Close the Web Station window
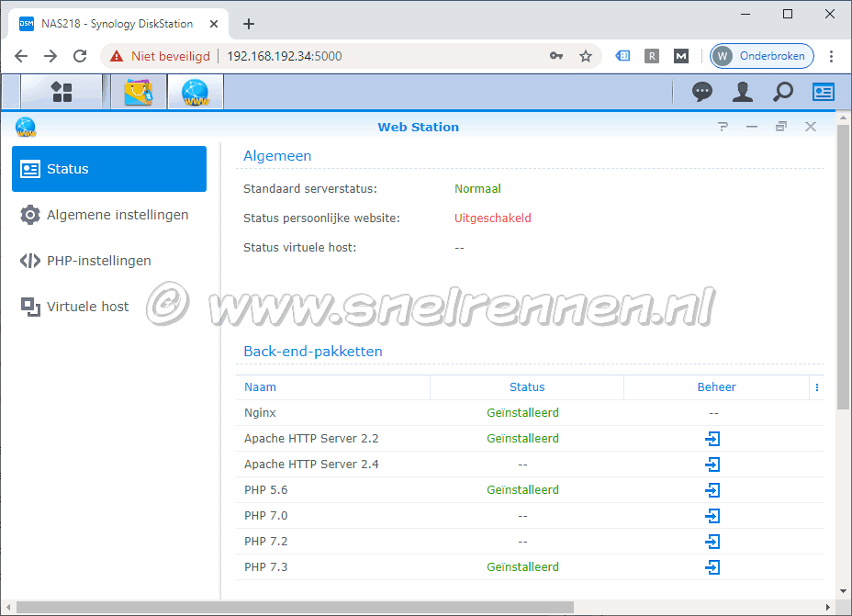This screenshot has width=852, height=616. point(810,127)
